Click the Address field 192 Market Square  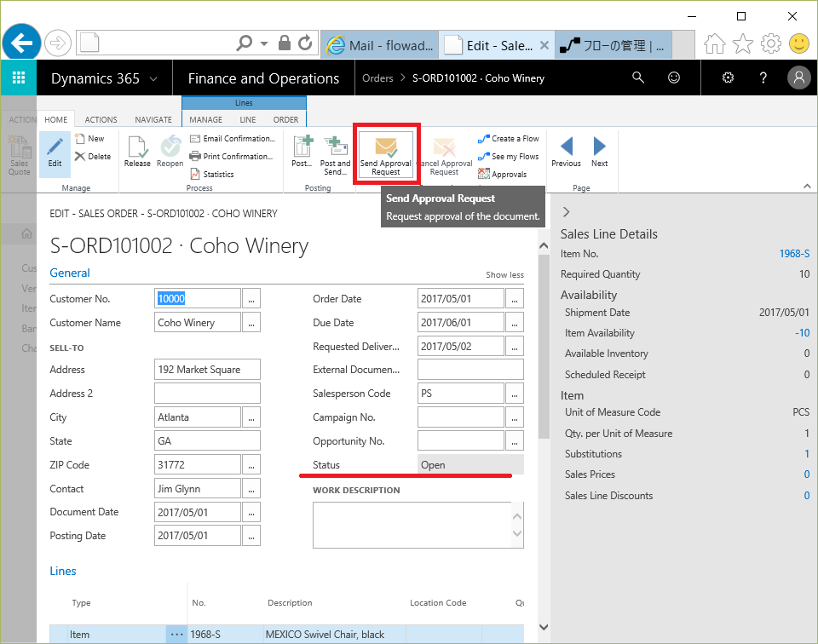tap(207, 370)
